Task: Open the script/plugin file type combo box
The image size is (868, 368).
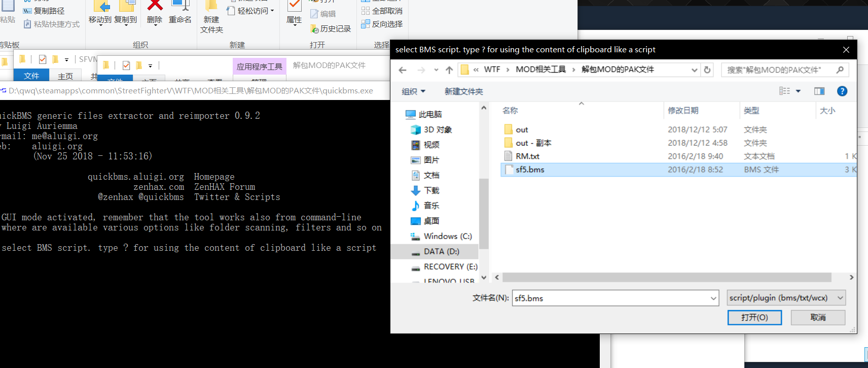Action: click(786, 298)
